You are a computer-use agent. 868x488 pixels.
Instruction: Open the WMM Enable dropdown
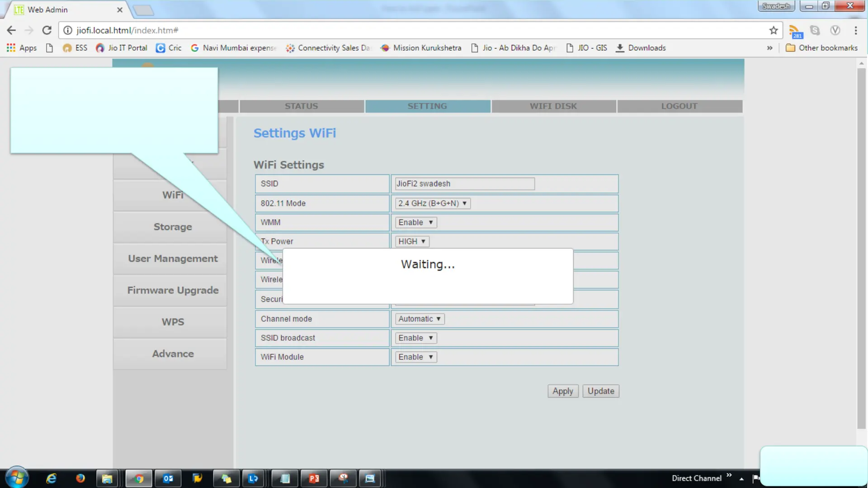(415, 222)
